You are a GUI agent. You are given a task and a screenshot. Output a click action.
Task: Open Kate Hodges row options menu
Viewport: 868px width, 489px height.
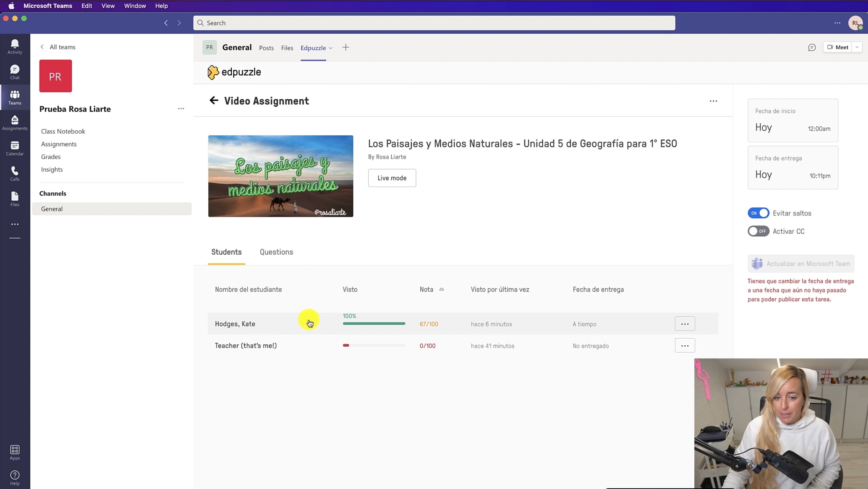point(685,324)
